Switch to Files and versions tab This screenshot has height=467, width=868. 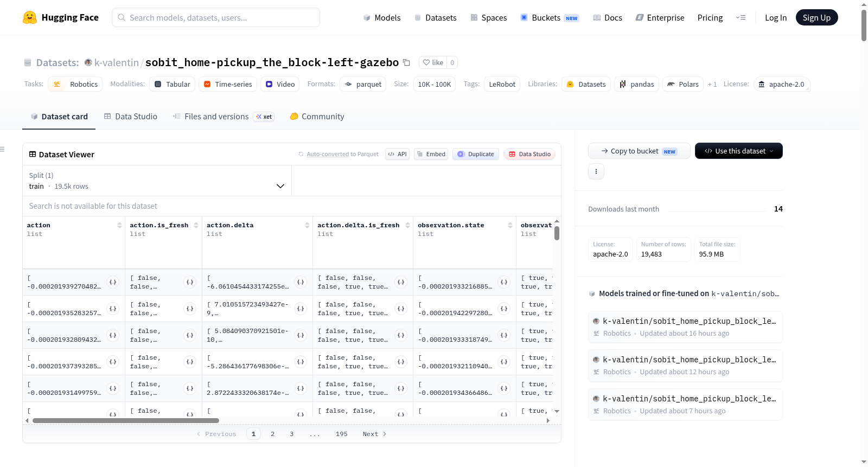click(224, 117)
